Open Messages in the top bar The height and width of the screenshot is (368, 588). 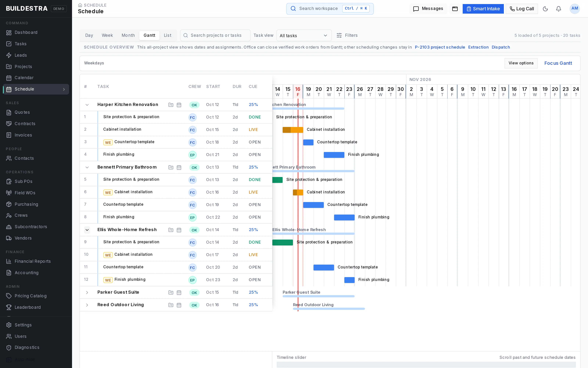click(x=428, y=9)
